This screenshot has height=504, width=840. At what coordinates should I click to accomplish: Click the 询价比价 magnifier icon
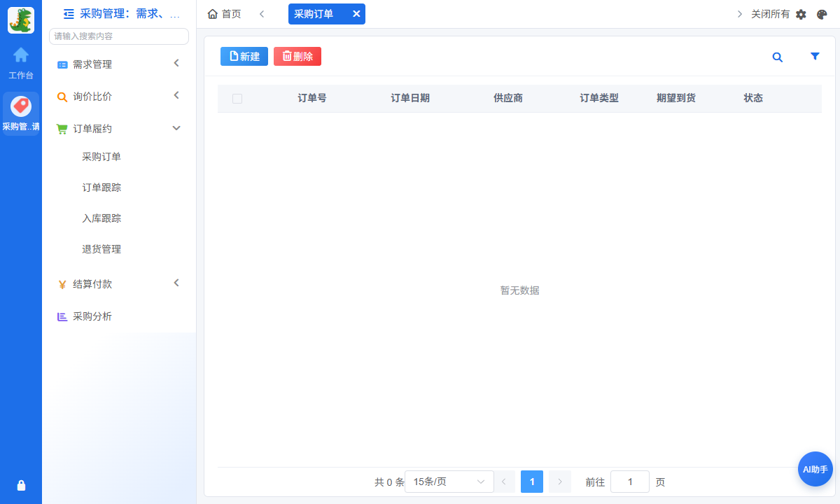[62, 97]
